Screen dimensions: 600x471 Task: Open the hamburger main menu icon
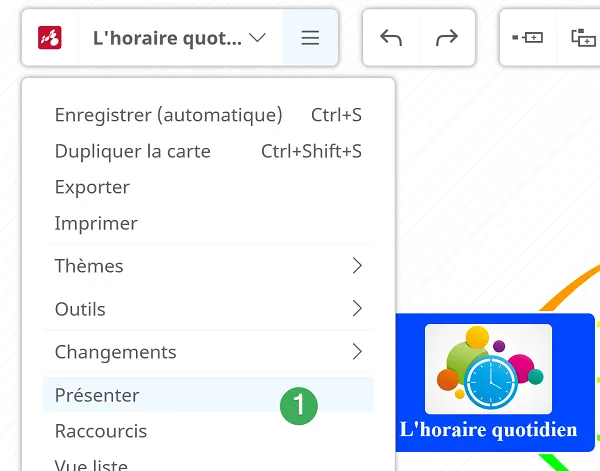coord(310,37)
